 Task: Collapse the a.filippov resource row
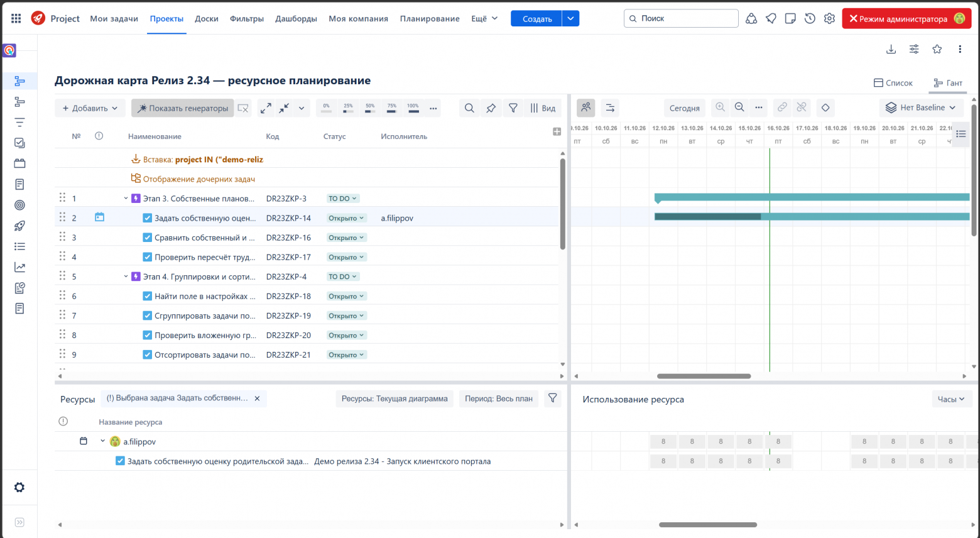tap(103, 441)
